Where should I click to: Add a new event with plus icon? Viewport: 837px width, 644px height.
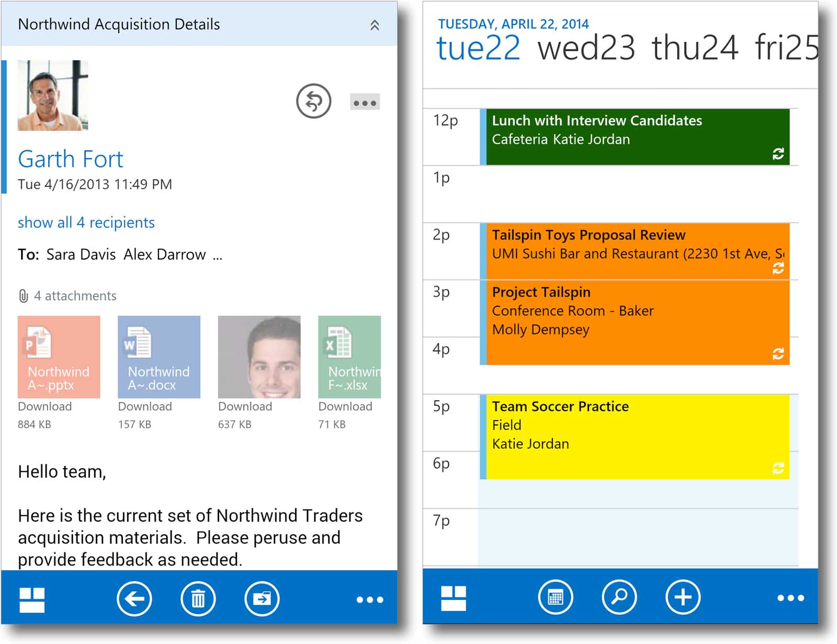(x=683, y=597)
